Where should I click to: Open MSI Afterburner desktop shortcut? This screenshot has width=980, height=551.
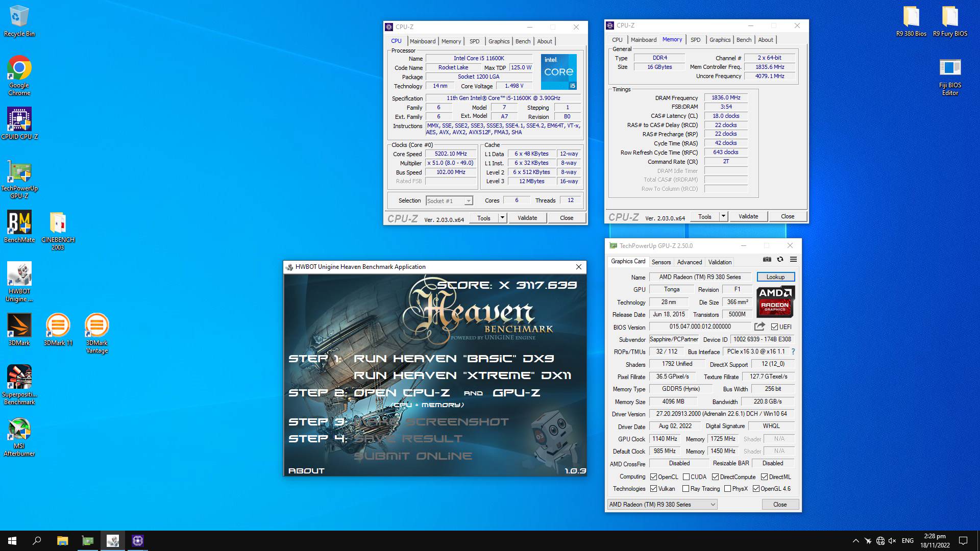pyautogui.click(x=19, y=437)
